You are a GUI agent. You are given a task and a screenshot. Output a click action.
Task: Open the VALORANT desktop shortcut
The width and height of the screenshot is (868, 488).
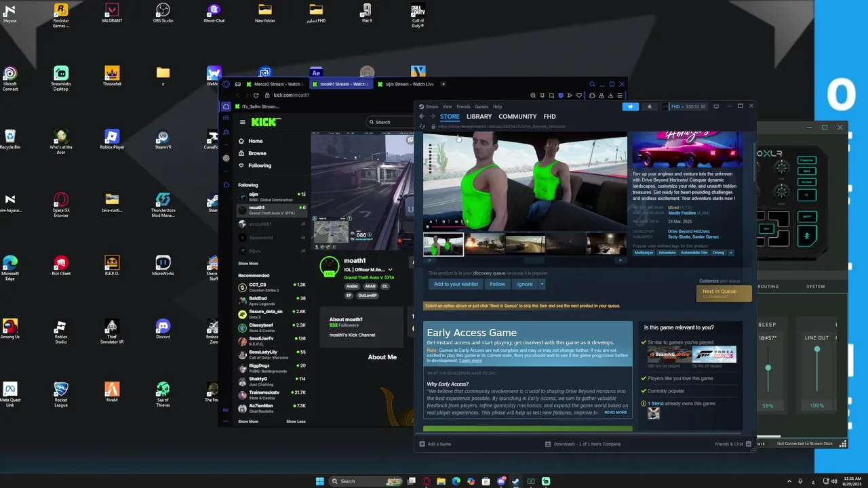coord(112,13)
